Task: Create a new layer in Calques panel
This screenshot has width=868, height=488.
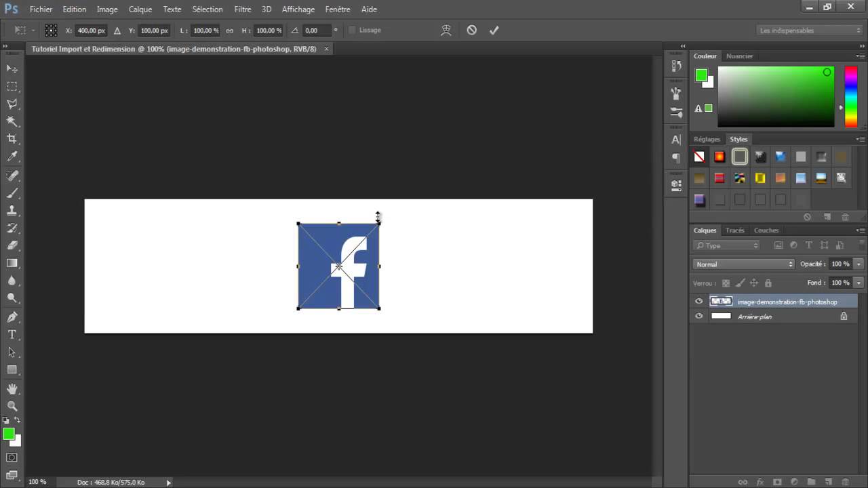Action: click(828, 482)
